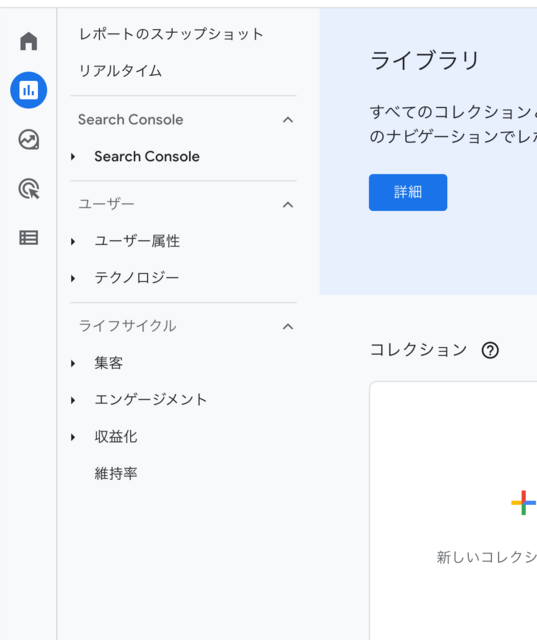Expand the Search Console tree arrow
The image size is (537, 640).
(73, 157)
